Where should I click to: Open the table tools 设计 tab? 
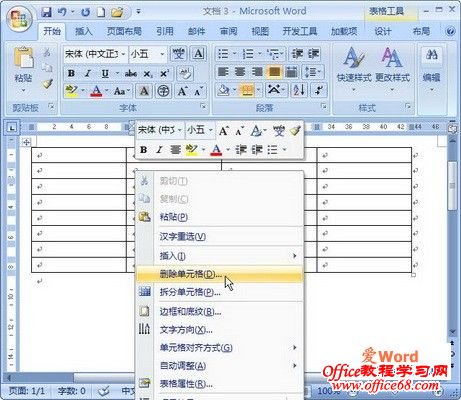click(x=382, y=32)
